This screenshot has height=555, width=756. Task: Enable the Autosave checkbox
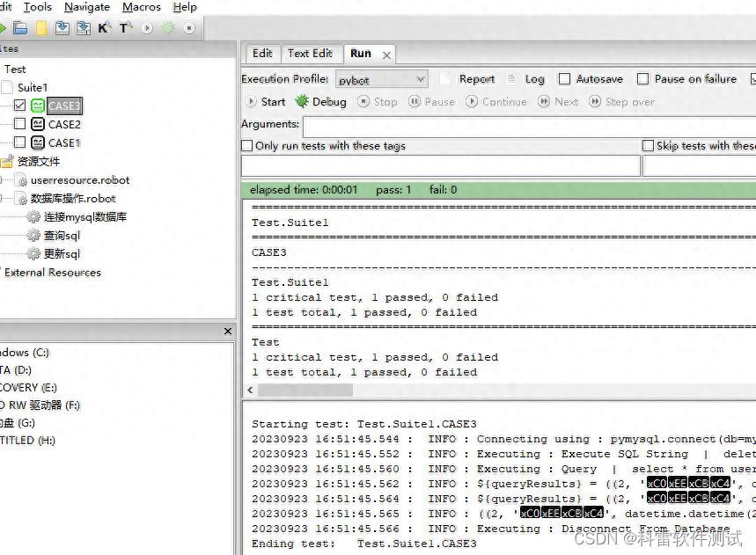click(563, 78)
